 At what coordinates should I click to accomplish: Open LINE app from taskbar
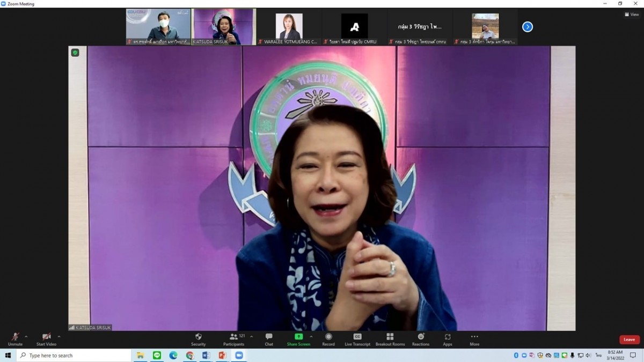coord(157,355)
